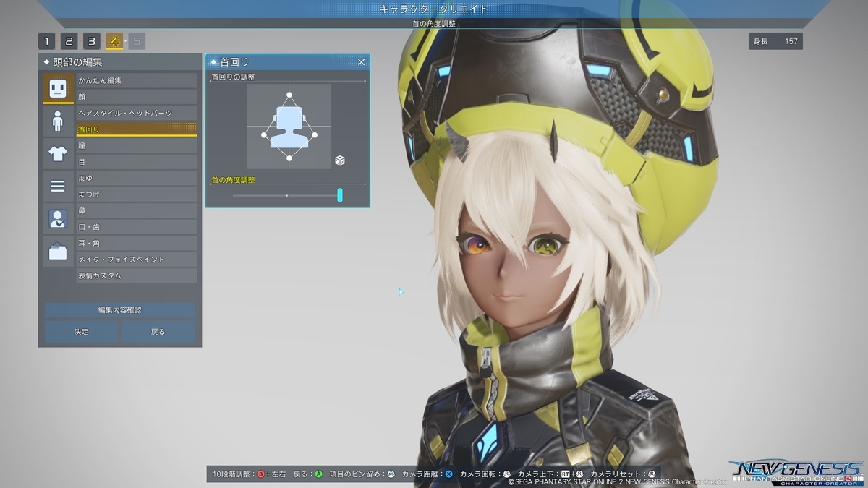Click the top handle of neck adjuster

pyautogui.click(x=289, y=95)
